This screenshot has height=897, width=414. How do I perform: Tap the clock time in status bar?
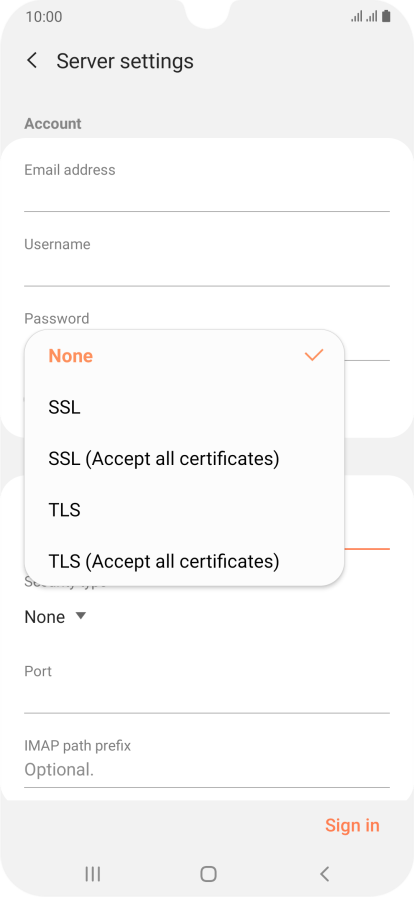[x=44, y=17]
